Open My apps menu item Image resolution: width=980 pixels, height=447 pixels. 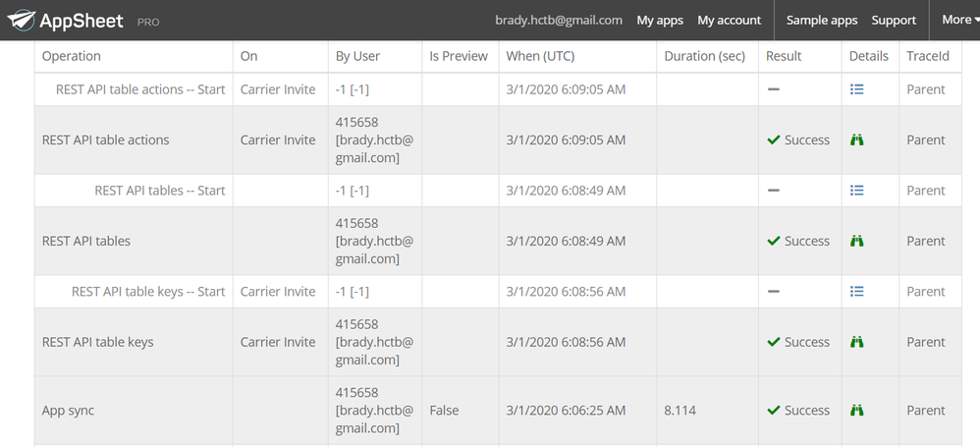(660, 20)
